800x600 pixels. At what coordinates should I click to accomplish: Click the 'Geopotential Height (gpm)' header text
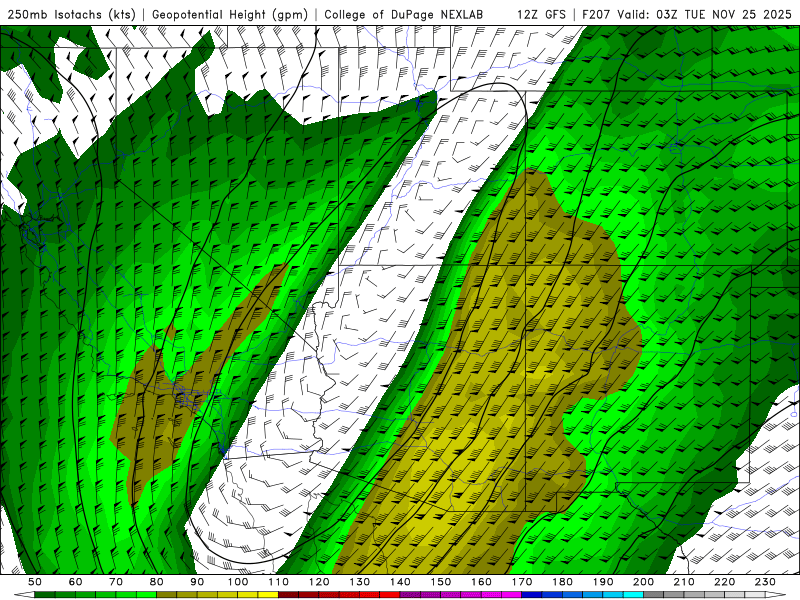point(230,14)
